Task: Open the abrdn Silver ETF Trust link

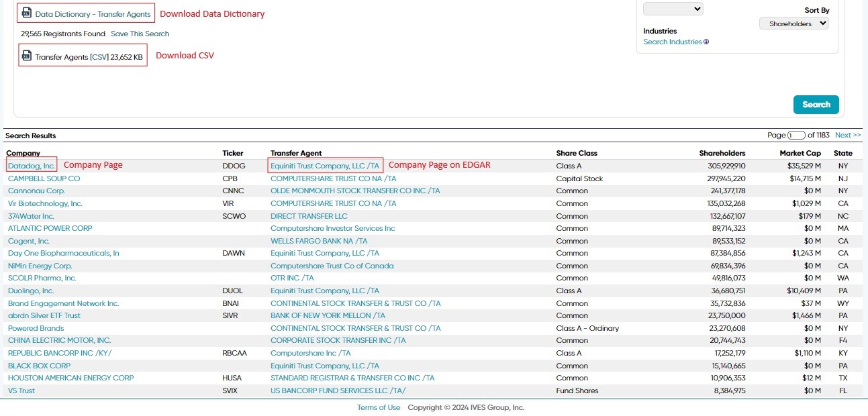Action: (44, 315)
